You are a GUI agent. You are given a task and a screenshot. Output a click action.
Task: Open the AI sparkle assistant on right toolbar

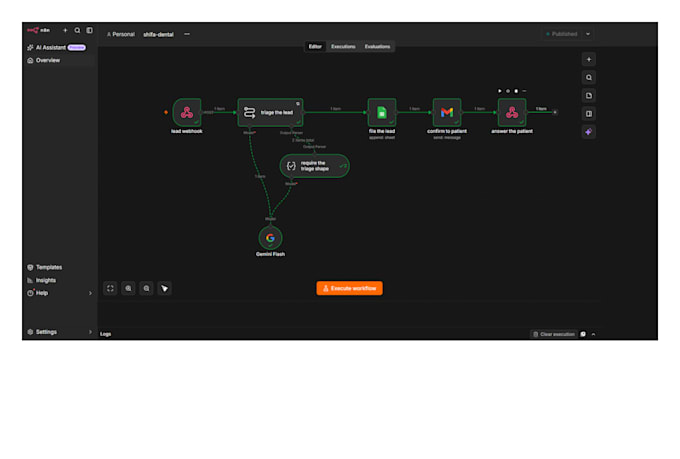(588, 132)
